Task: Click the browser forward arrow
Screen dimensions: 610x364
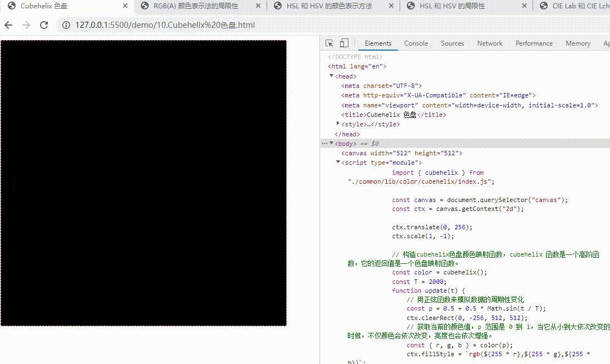Action: point(26,25)
